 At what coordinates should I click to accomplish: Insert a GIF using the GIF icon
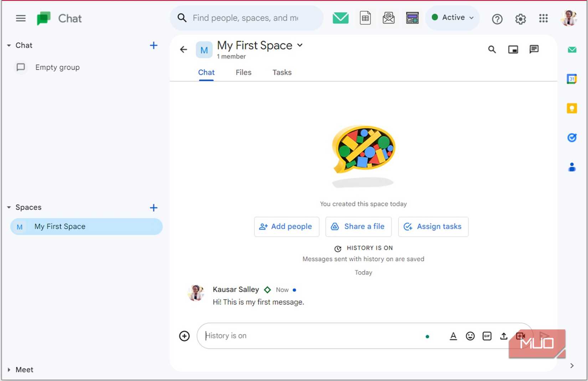point(487,336)
